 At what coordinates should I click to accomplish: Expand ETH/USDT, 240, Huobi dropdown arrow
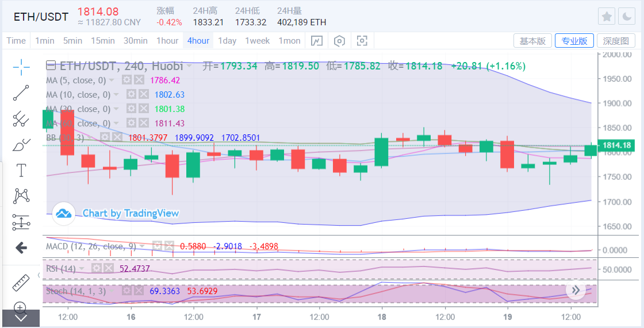coord(189,65)
